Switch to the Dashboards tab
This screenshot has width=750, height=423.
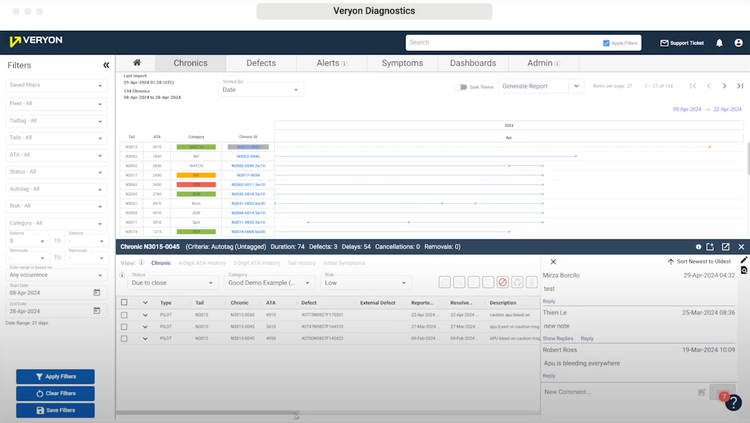[473, 63]
